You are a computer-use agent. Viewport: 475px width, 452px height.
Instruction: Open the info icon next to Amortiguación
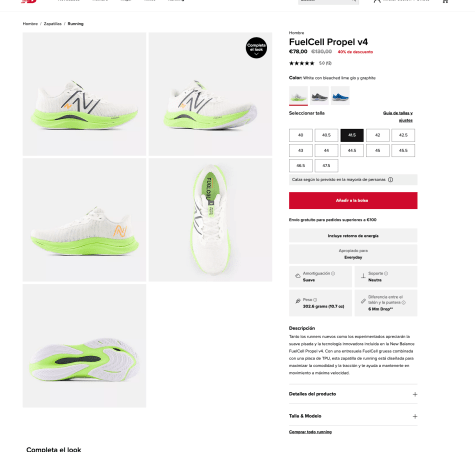(x=333, y=274)
